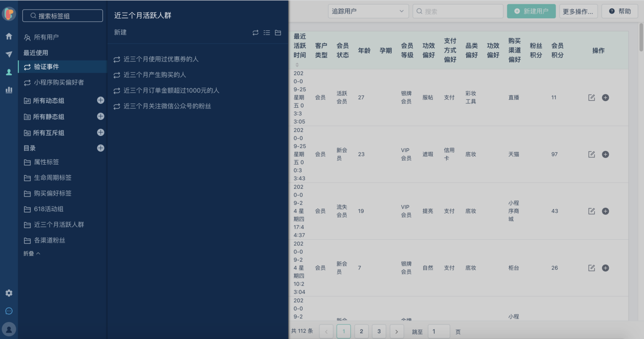Focus the 搜索 users search field
This screenshot has height=339, width=644.
[458, 11]
